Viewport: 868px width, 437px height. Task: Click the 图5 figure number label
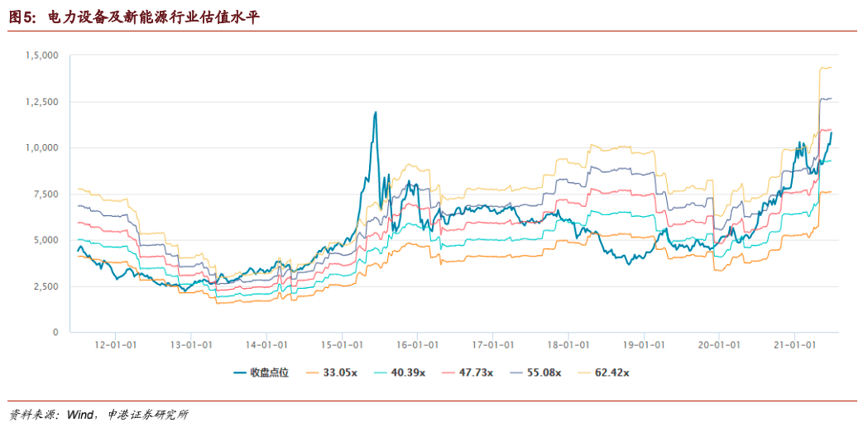[22, 17]
